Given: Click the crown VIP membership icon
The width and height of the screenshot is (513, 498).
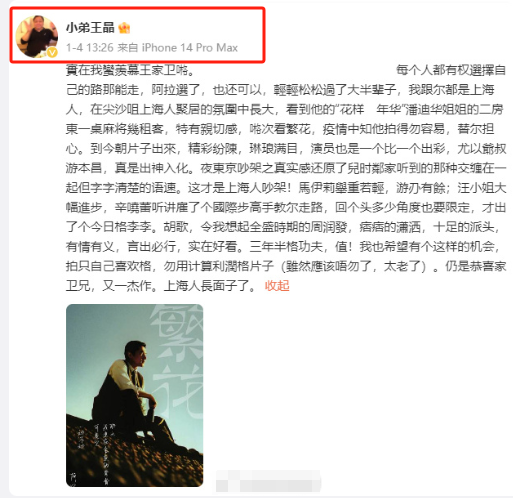Looking at the screenshot, I should (124, 28).
